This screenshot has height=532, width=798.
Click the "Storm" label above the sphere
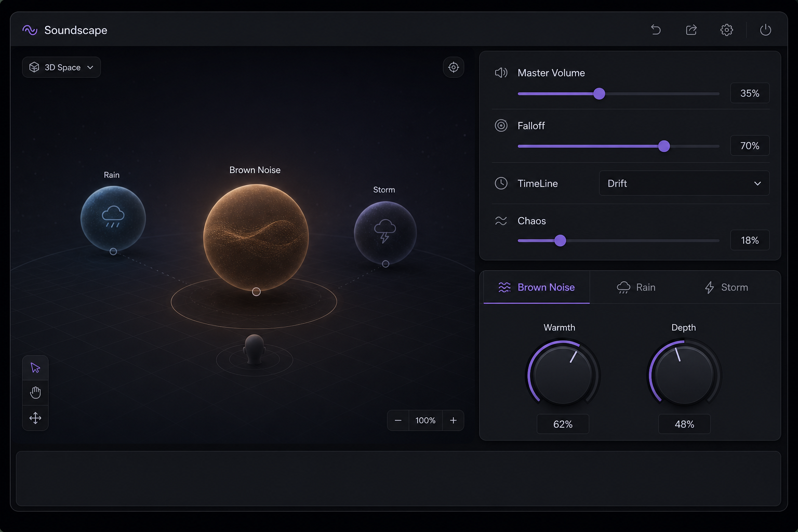point(384,190)
